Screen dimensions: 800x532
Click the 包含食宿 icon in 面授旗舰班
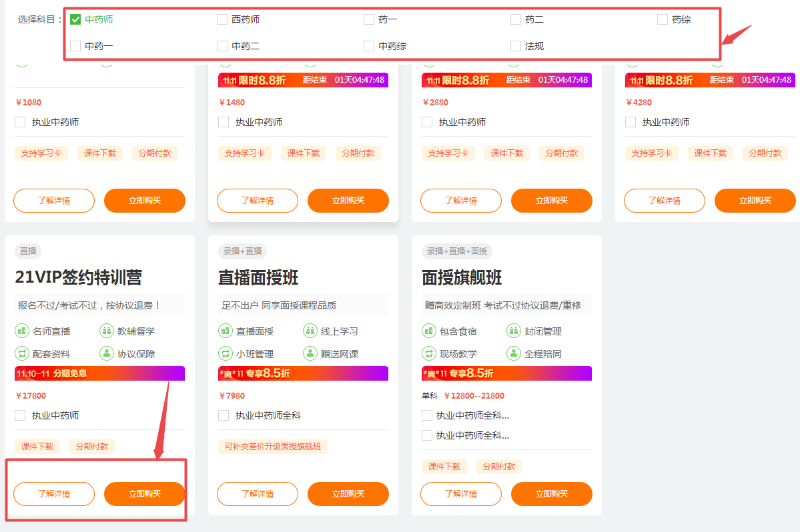coord(429,331)
